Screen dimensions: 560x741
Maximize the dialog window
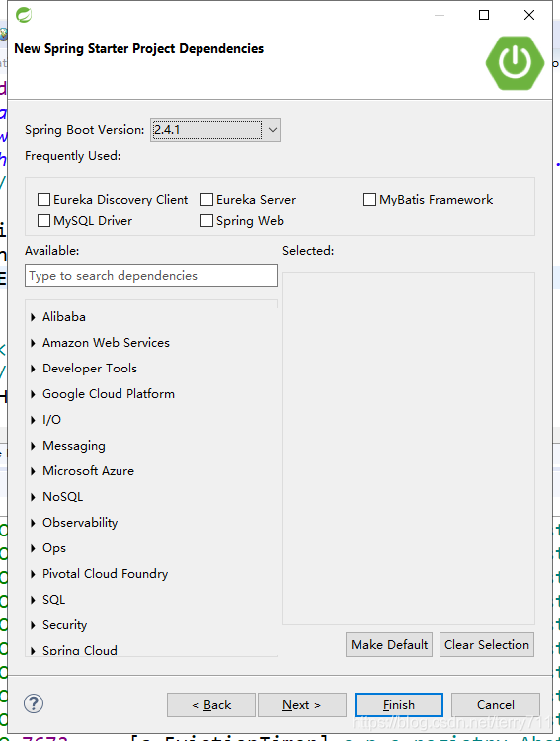point(484,15)
